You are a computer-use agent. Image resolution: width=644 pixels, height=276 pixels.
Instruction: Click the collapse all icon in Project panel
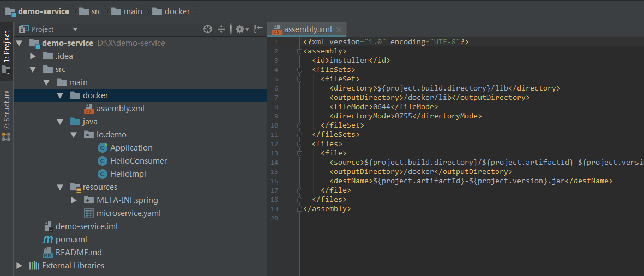[221, 29]
